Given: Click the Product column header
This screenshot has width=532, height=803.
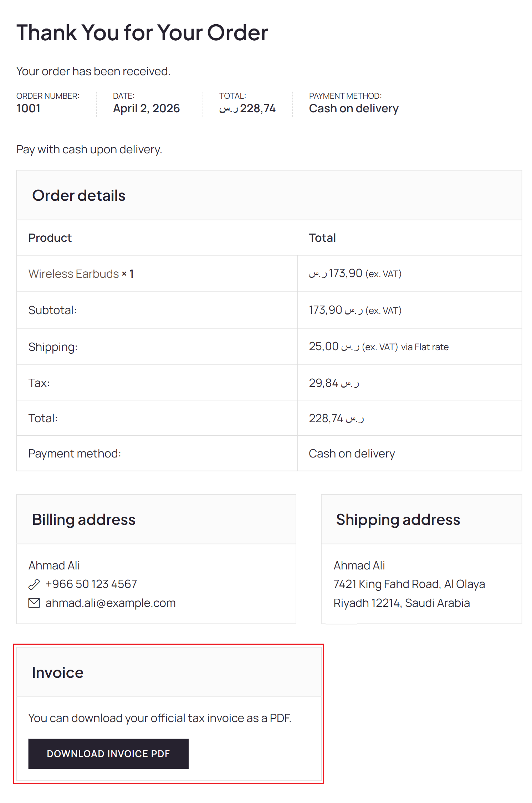Looking at the screenshot, I should click(x=50, y=238).
